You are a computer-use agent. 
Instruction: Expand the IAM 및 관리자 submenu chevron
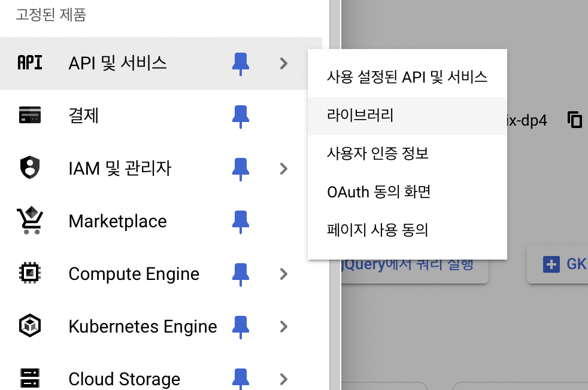coord(284,169)
